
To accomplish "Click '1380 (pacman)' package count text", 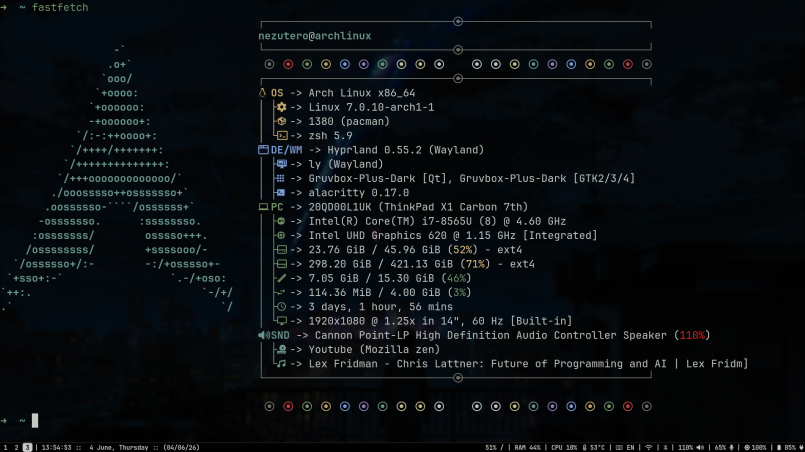I will click(349, 121).
